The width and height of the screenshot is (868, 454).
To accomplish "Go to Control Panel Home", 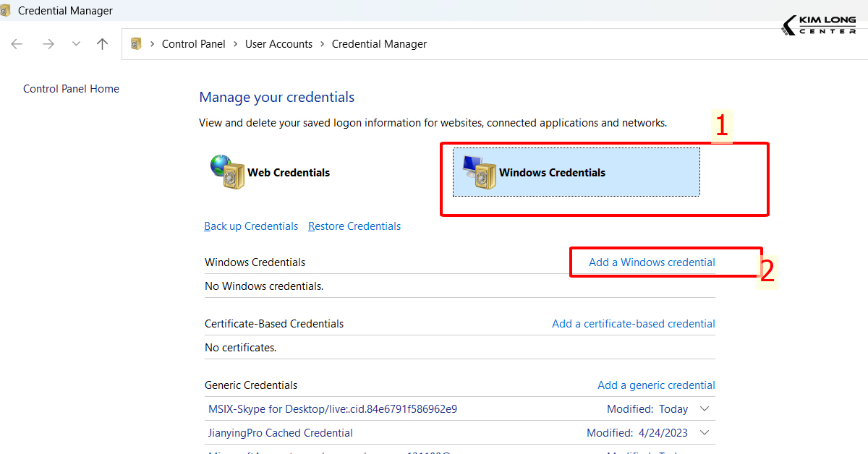I will [x=71, y=88].
